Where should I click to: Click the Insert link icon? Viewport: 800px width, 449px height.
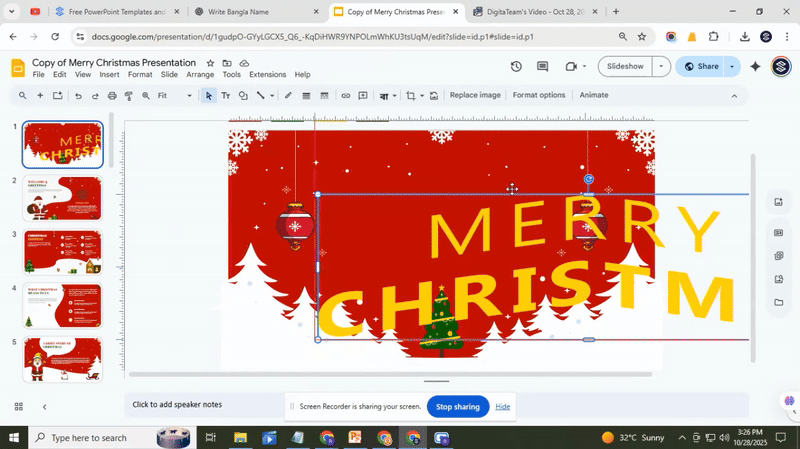pos(346,96)
